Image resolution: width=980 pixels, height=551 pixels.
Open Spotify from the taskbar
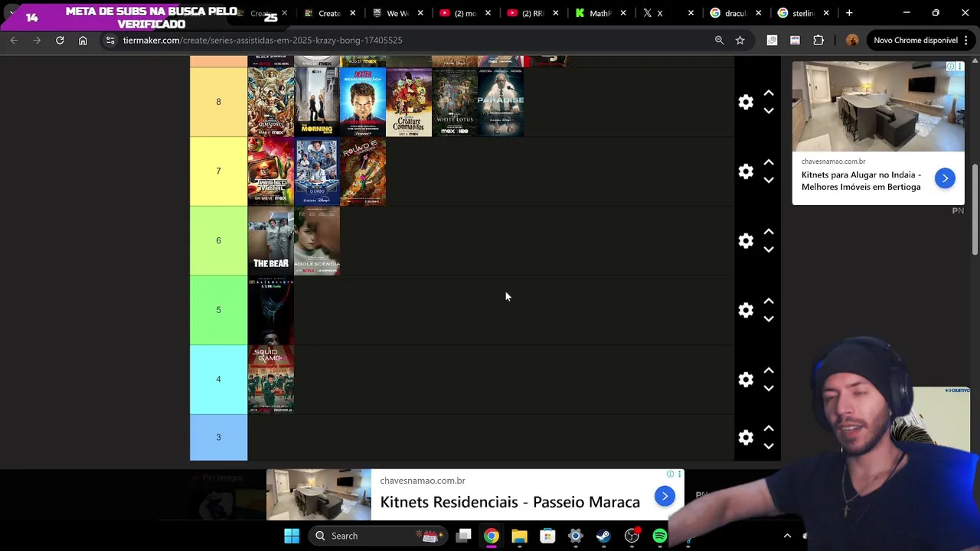(659, 536)
